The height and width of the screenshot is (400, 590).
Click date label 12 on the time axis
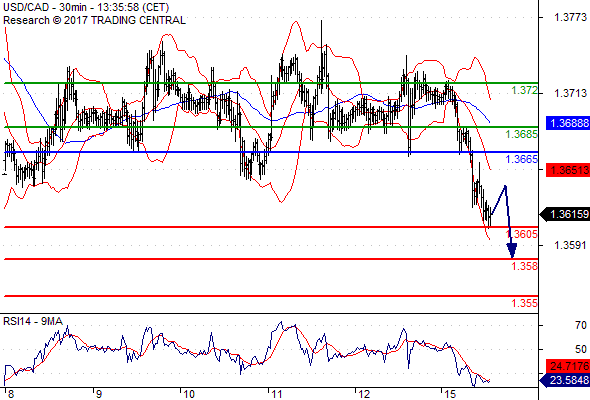tap(364, 394)
